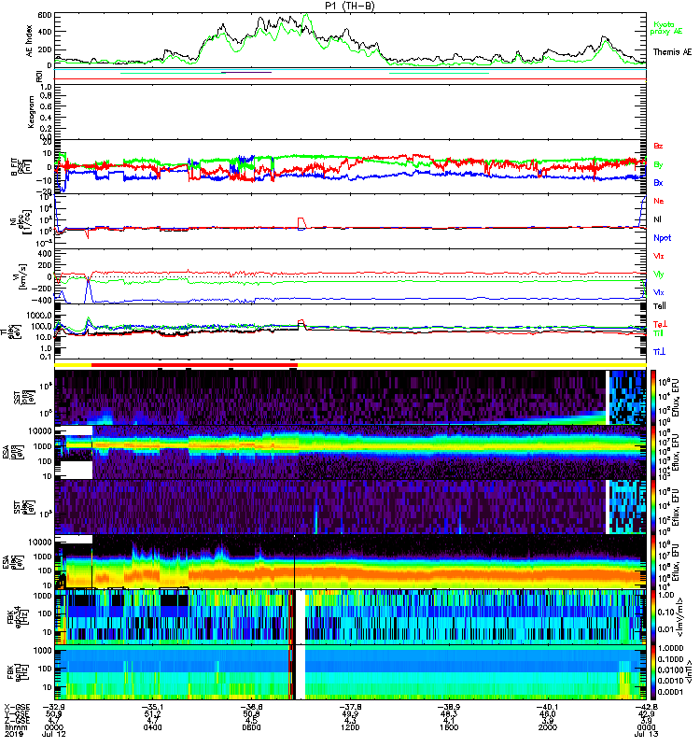The height and width of the screenshot is (747, 700).
Task: Select the blue "Ti⊥" legend label
Action: point(659,352)
